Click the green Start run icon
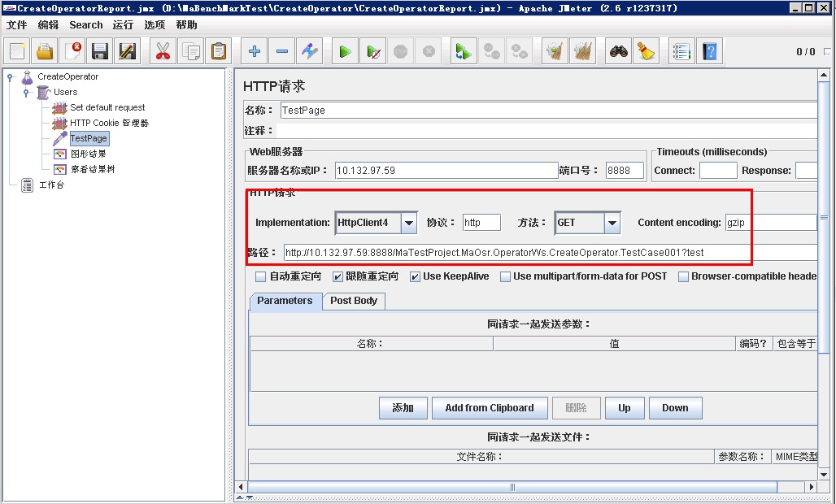Viewport: 836px width, 504px height. point(346,52)
